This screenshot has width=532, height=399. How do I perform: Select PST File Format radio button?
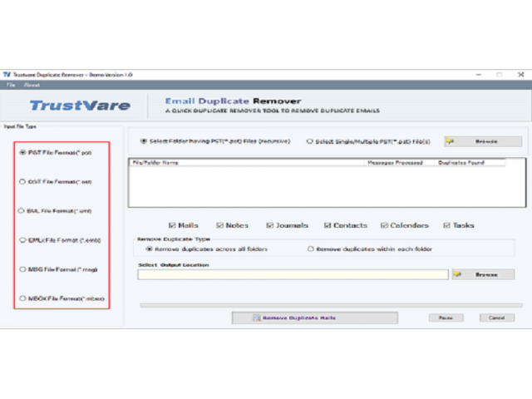point(22,153)
